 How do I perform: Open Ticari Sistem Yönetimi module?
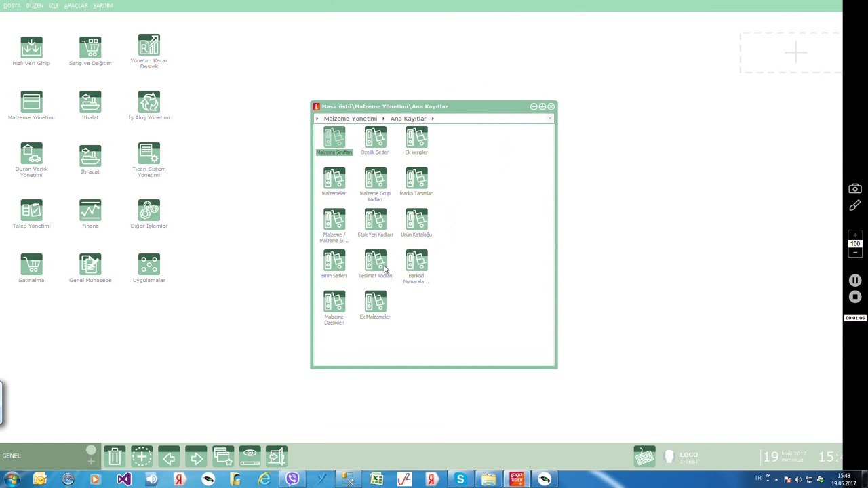[149, 160]
